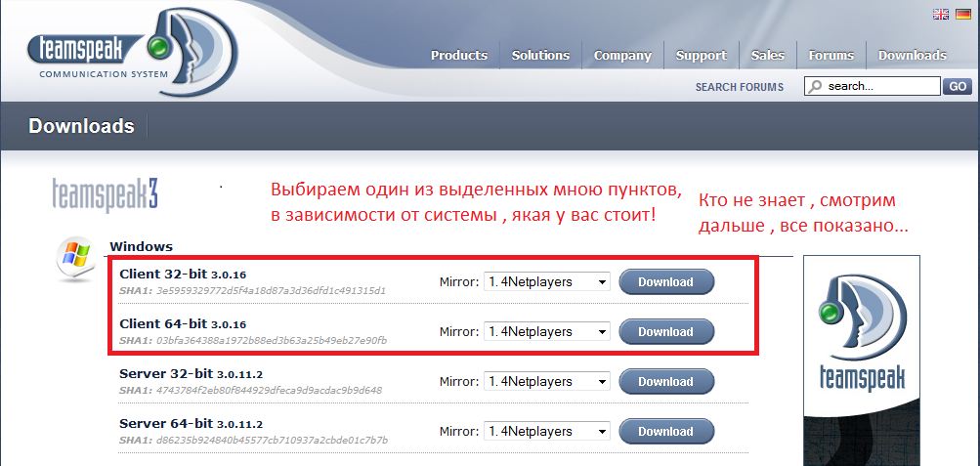Image resolution: width=980 pixels, height=466 pixels.
Task: Open the Support menu
Action: [x=702, y=55]
